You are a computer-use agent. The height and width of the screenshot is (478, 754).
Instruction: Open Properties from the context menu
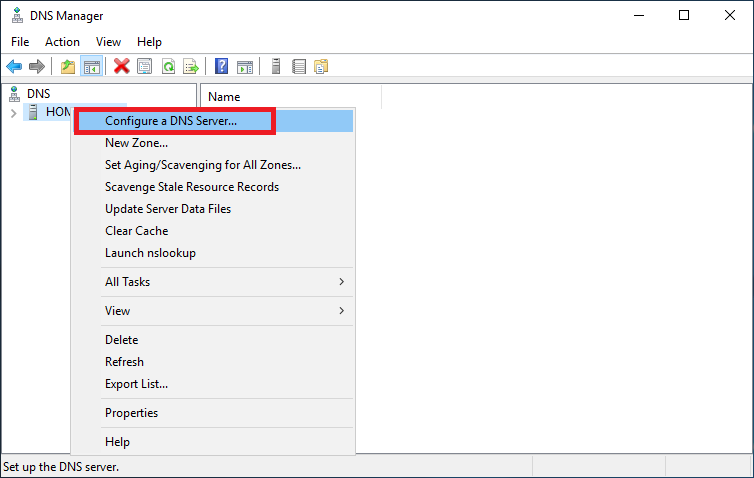[x=131, y=413]
